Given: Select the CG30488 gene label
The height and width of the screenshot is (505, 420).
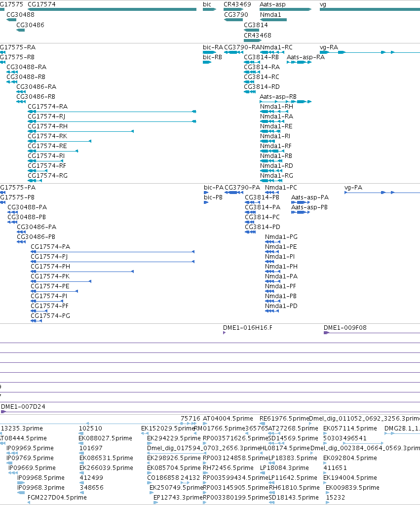Looking at the screenshot, I should (x=20, y=14).
